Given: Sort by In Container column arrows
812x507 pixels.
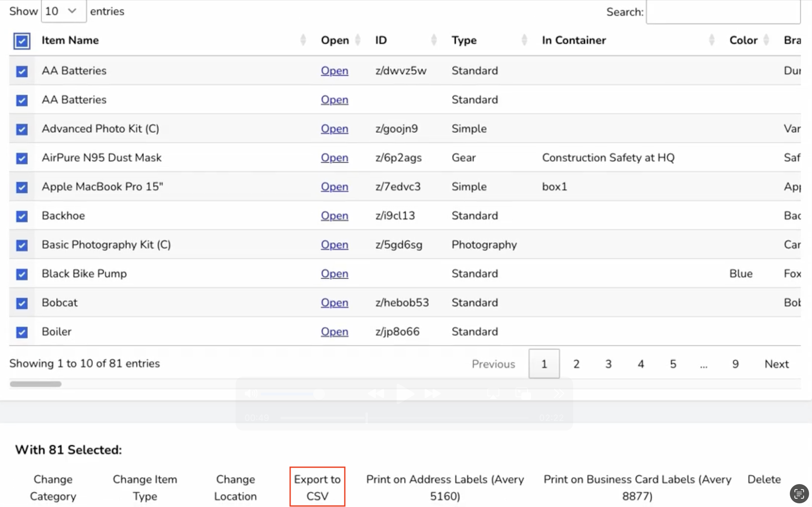Looking at the screenshot, I should coord(711,40).
